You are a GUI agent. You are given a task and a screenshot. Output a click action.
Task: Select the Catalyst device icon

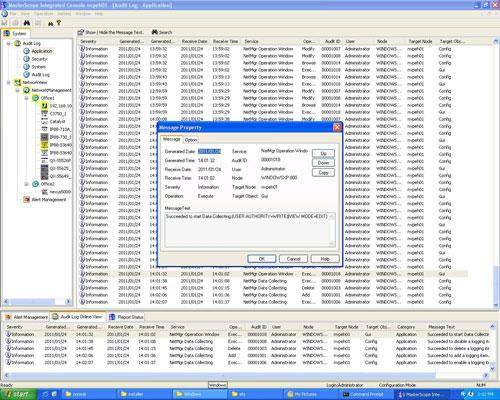click(44, 121)
